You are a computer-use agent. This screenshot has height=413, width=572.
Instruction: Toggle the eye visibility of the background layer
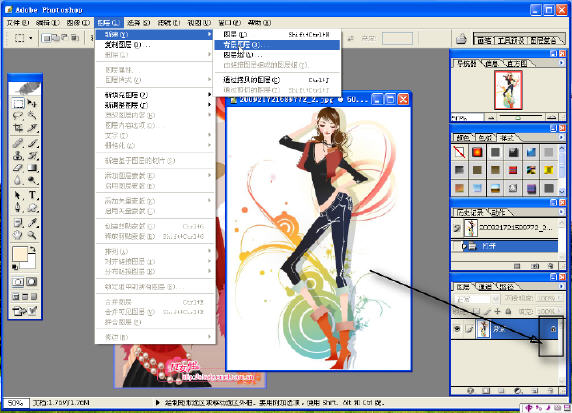coord(457,329)
